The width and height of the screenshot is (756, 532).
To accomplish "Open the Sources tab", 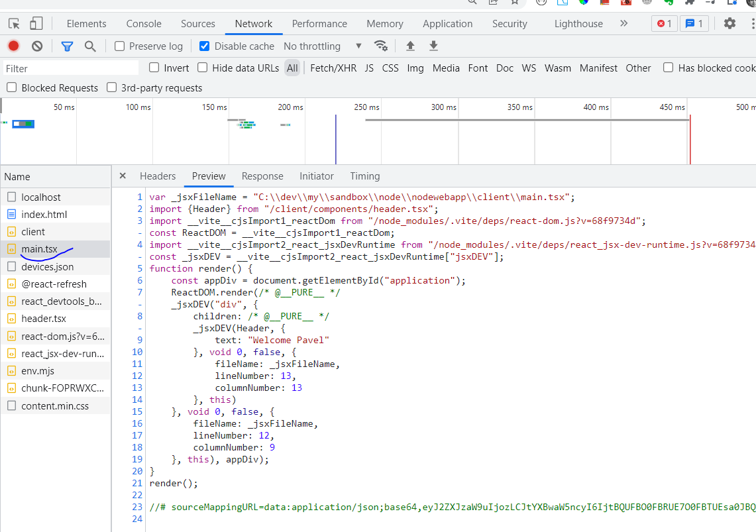I will [197, 24].
